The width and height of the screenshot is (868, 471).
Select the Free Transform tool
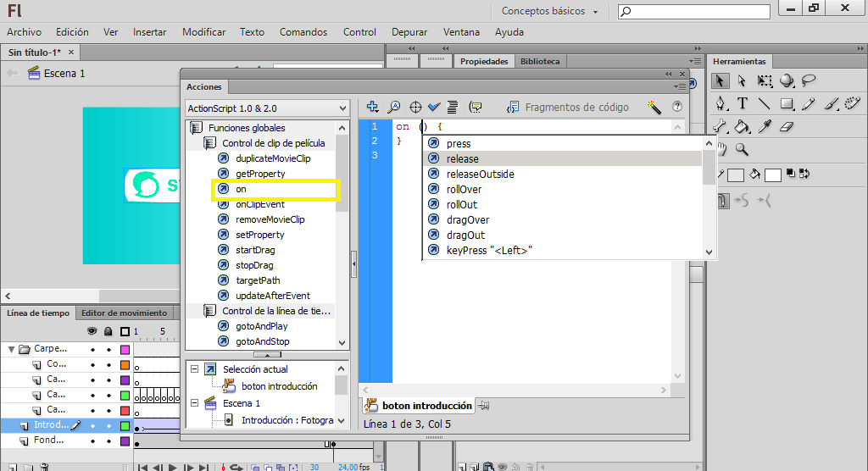click(765, 81)
